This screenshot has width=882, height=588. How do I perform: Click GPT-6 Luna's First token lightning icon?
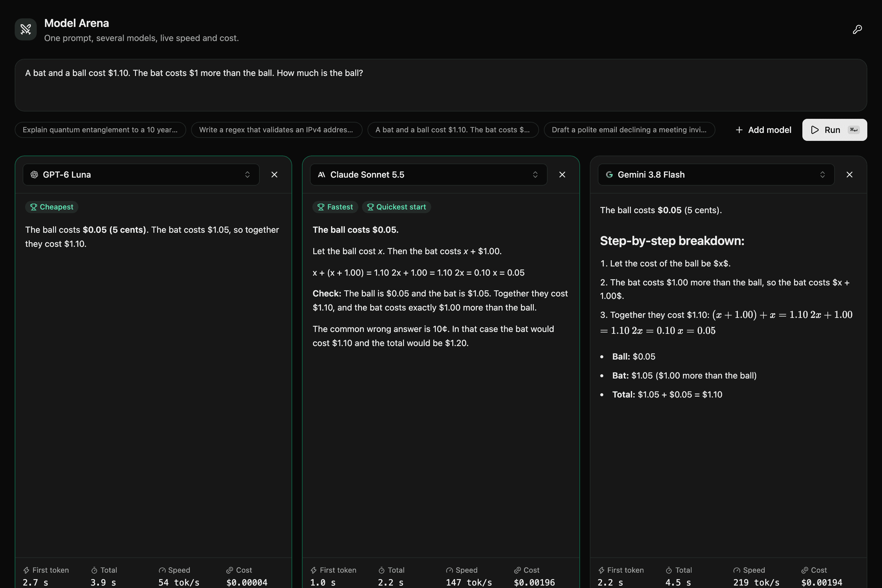pyautogui.click(x=26, y=570)
